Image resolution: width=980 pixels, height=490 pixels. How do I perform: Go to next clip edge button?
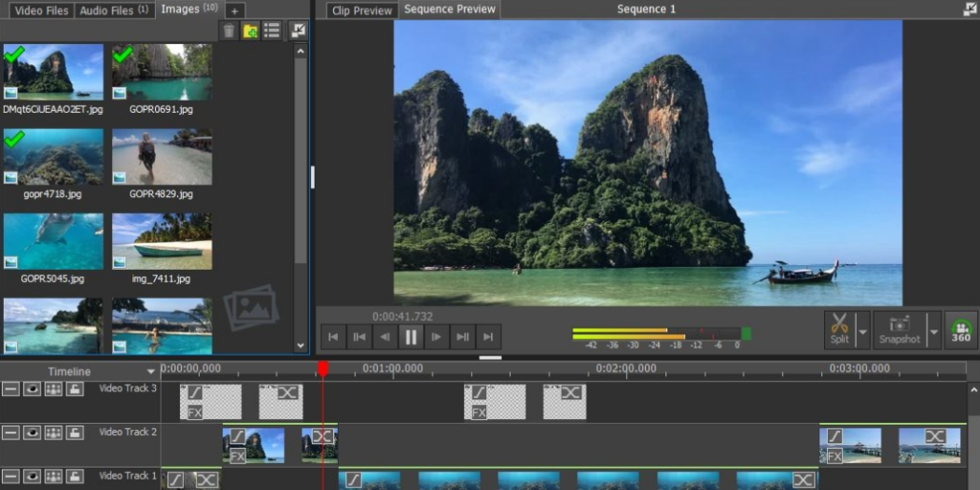(x=463, y=337)
